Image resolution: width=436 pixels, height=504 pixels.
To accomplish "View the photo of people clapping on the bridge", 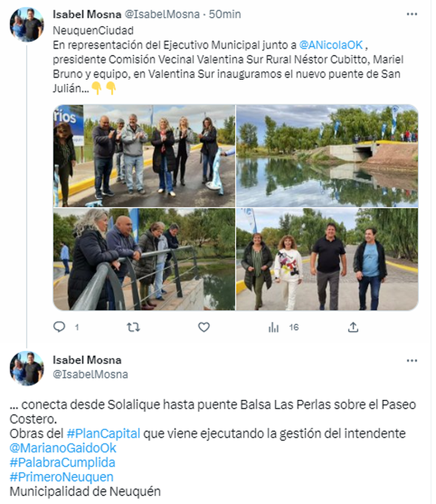I will 144,156.
